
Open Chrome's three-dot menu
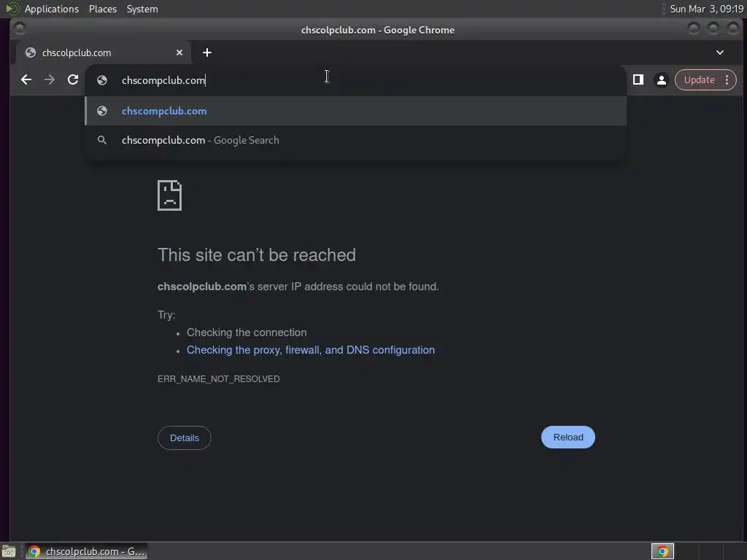click(x=727, y=80)
